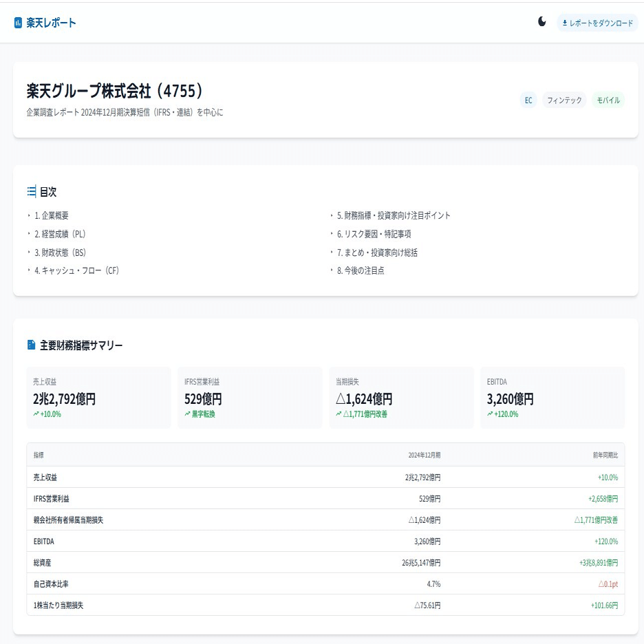Click the 目次 list icon
This screenshot has height=644, width=644.
click(x=32, y=191)
